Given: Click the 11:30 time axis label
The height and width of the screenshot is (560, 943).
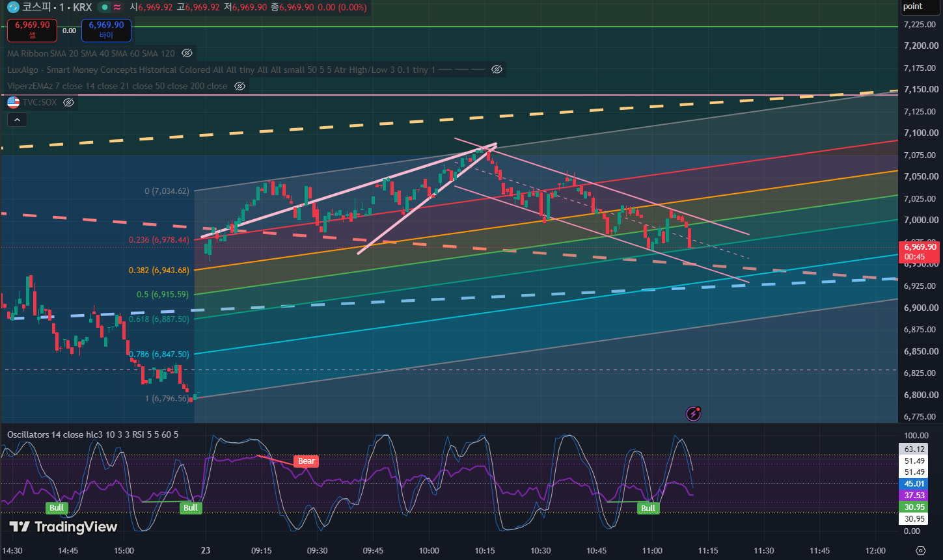Looking at the screenshot, I should 764,550.
